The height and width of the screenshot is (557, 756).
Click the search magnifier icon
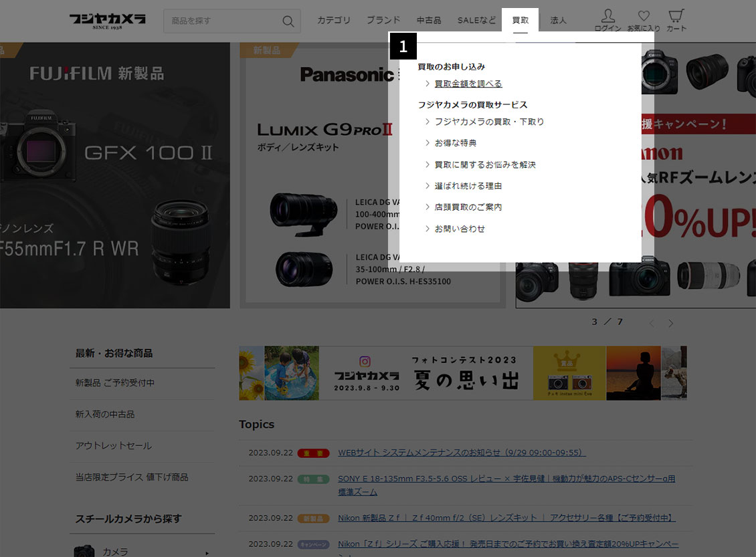click(x=288, y=21)
